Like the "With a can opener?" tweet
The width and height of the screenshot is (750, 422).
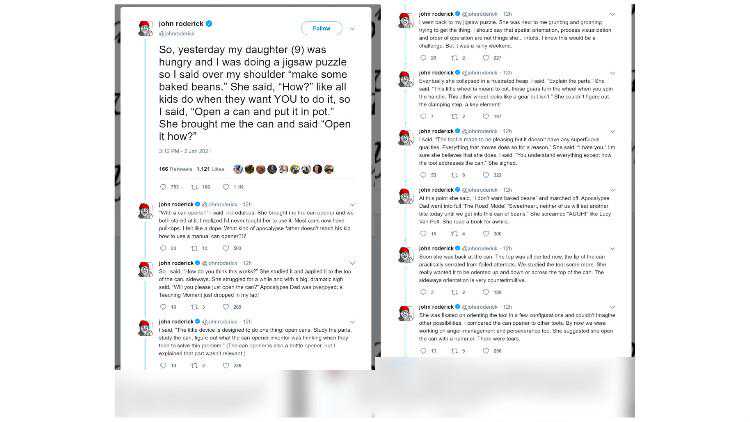click(x=225, y=248)
